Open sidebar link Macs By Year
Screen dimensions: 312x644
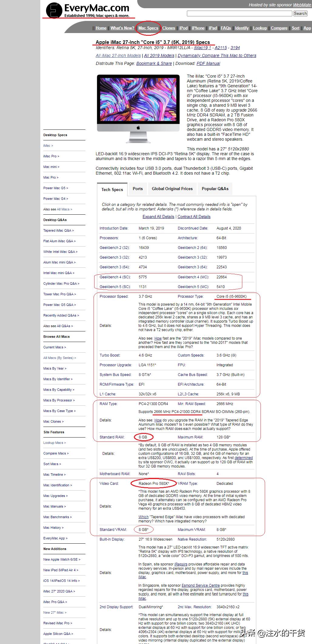[55, 368]
